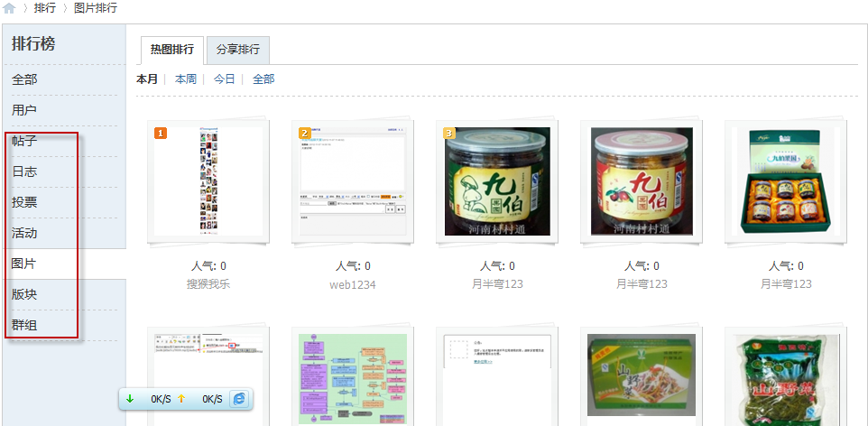Screen dimensions: 868x426
Task: Open 日志 ranking from sidebar
Action: (24, 171)
